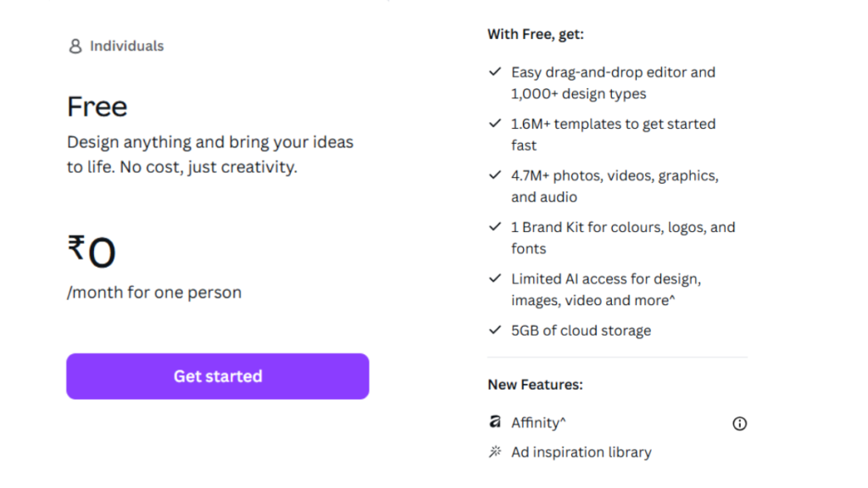Select the Individuals label text
868x488 pixels.
pos(125,46)
